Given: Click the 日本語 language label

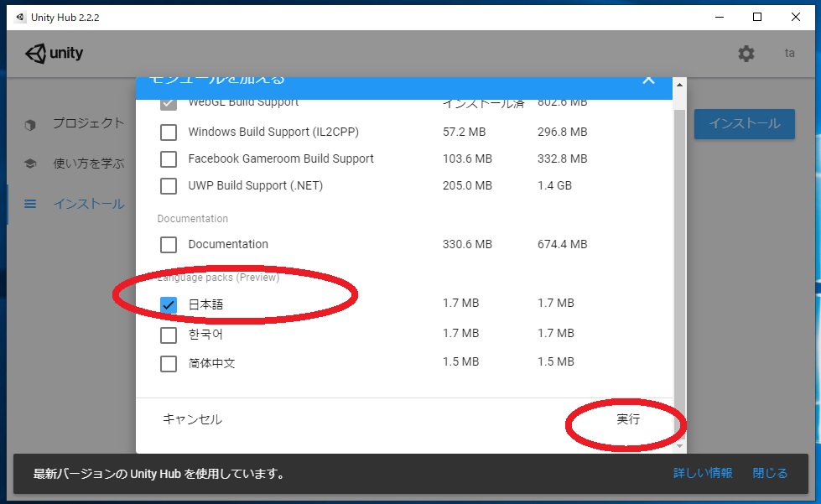Looking at the screenshot, I should [x=205, y=304].
